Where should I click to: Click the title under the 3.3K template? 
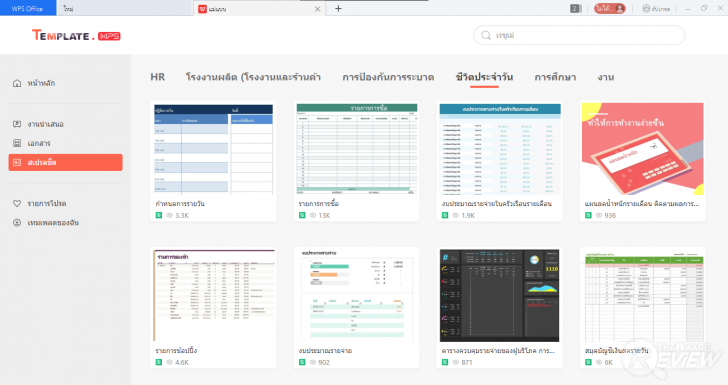pyautogui.click(x=180, y=203)
